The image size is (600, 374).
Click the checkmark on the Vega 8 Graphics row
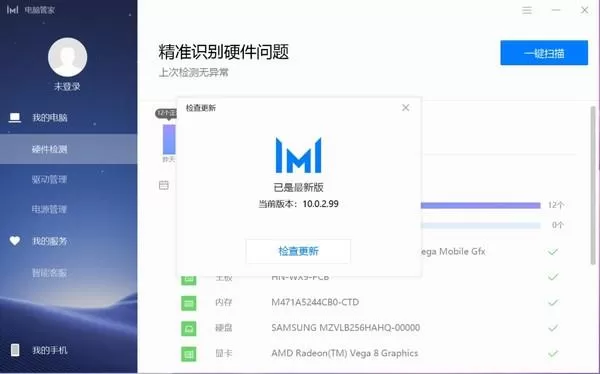pyautogui.click(x=553, y=353)
